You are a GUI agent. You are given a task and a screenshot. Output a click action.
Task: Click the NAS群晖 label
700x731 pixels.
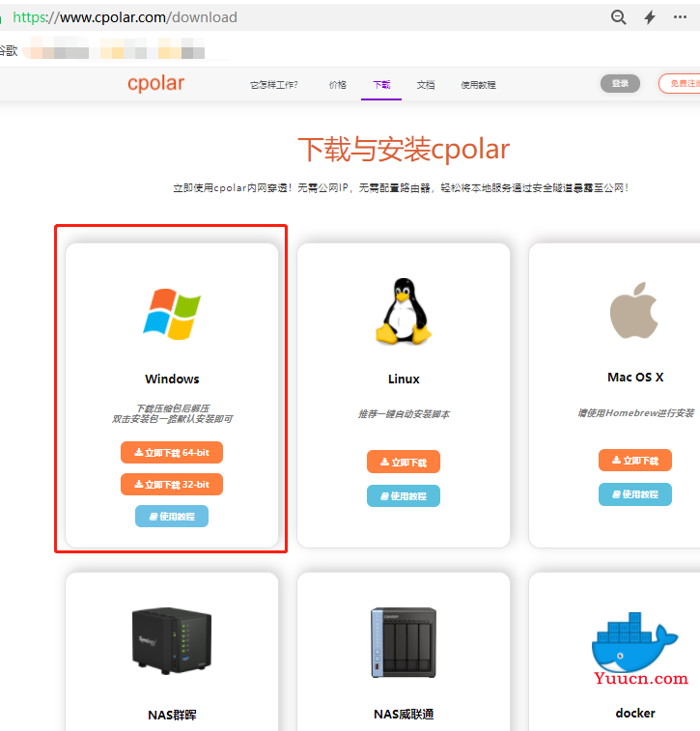(x=172, y=715)
